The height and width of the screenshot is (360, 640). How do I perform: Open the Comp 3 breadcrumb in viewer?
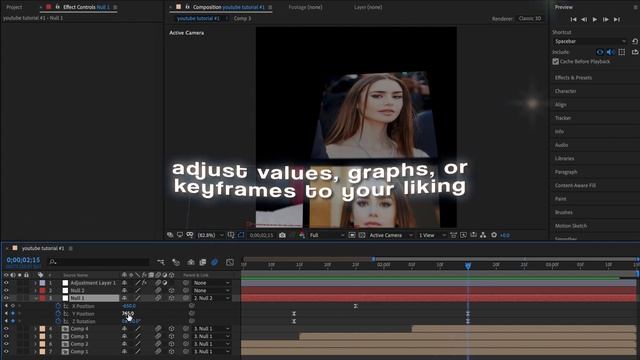242,18
